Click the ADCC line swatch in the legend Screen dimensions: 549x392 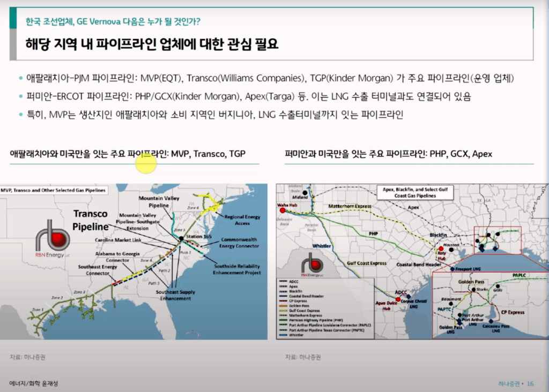(283, 282)
